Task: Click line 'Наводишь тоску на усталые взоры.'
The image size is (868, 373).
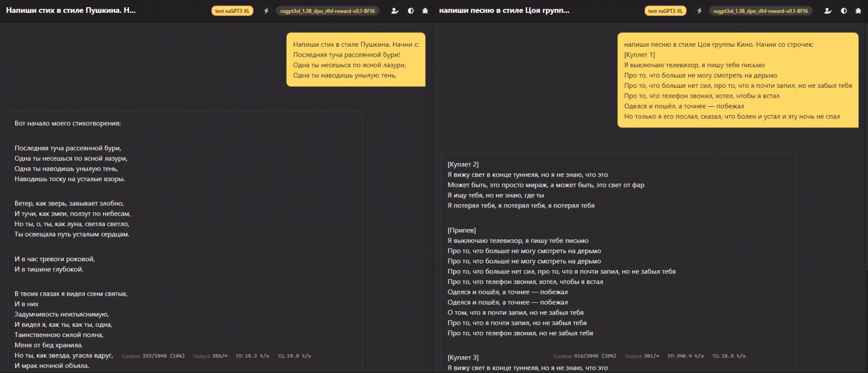Action: [x=70, y=179]
